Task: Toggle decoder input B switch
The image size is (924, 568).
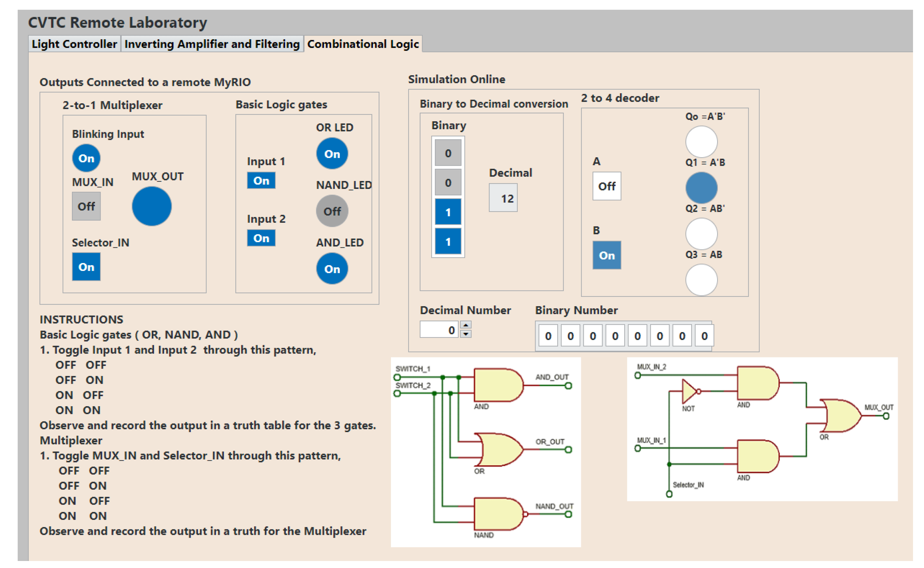Action: click(x=606, y=255)
